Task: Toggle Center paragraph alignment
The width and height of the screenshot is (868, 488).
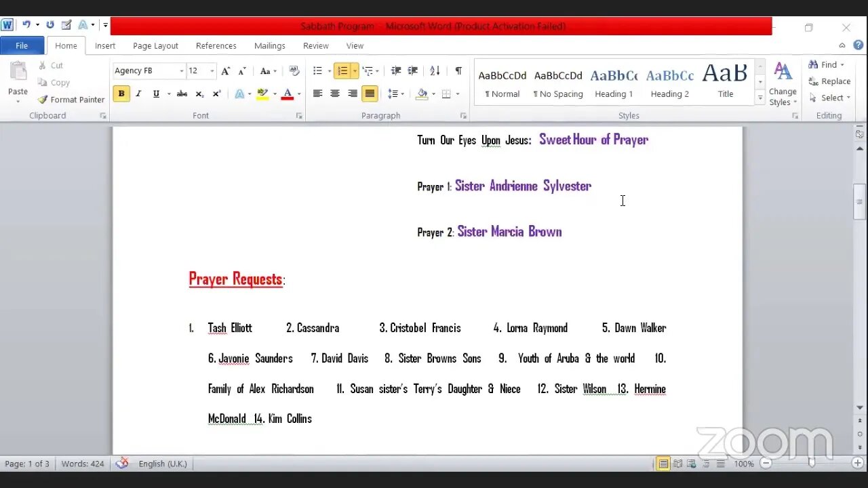Action: (335, 94)
